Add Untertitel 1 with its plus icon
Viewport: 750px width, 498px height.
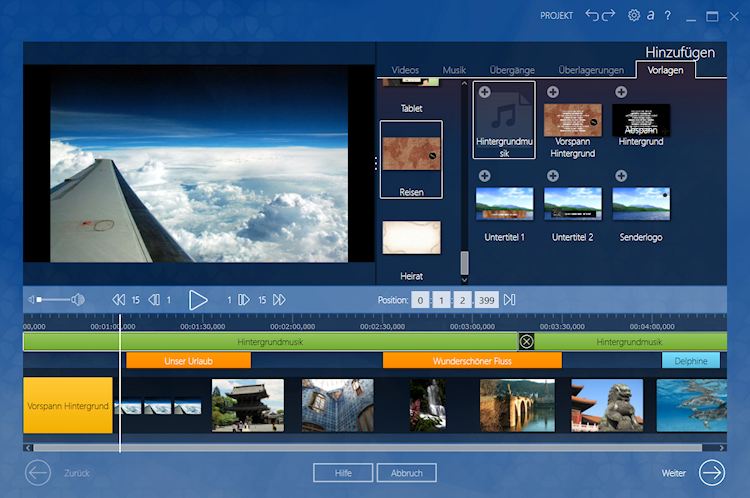(x=485, y=176)
